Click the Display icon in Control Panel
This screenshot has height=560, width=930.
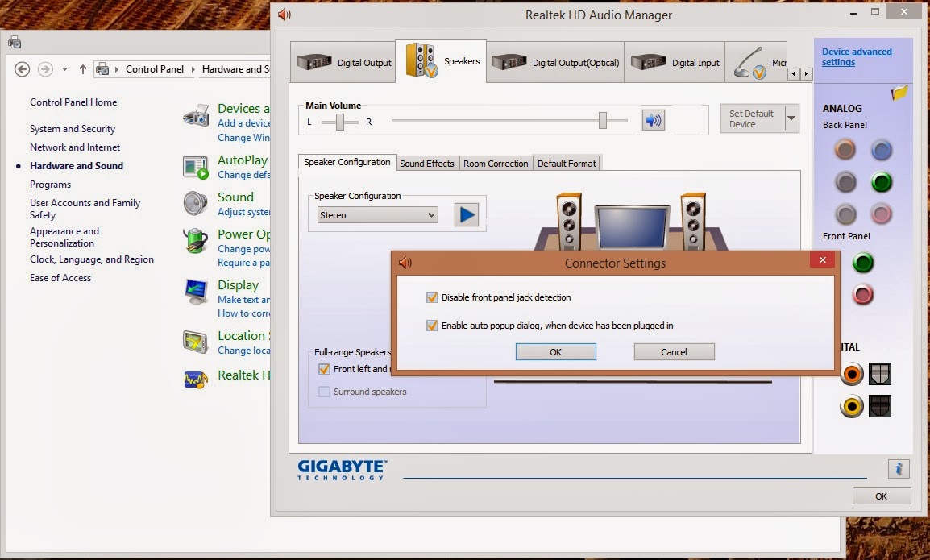coord(195,291)
